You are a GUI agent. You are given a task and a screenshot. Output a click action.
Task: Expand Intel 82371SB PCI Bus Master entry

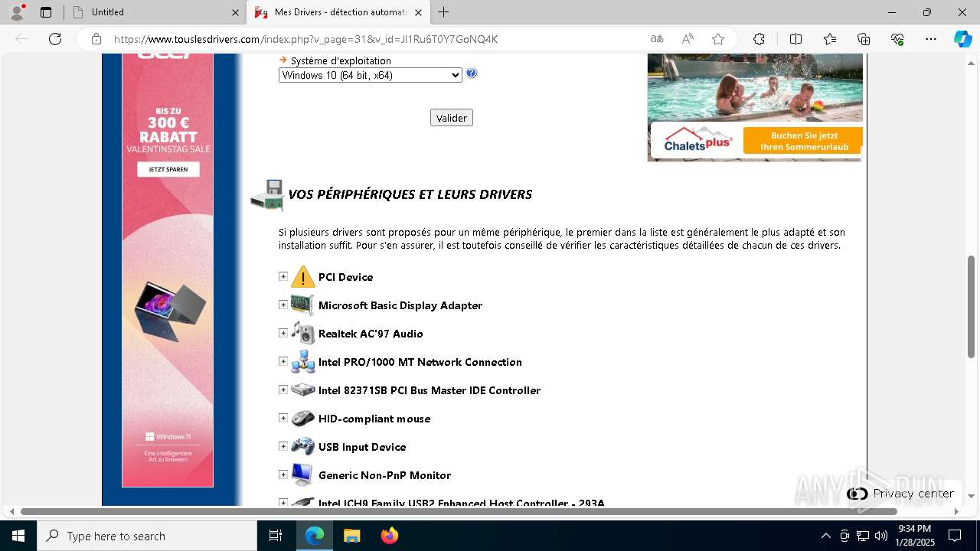click(283, 390)
